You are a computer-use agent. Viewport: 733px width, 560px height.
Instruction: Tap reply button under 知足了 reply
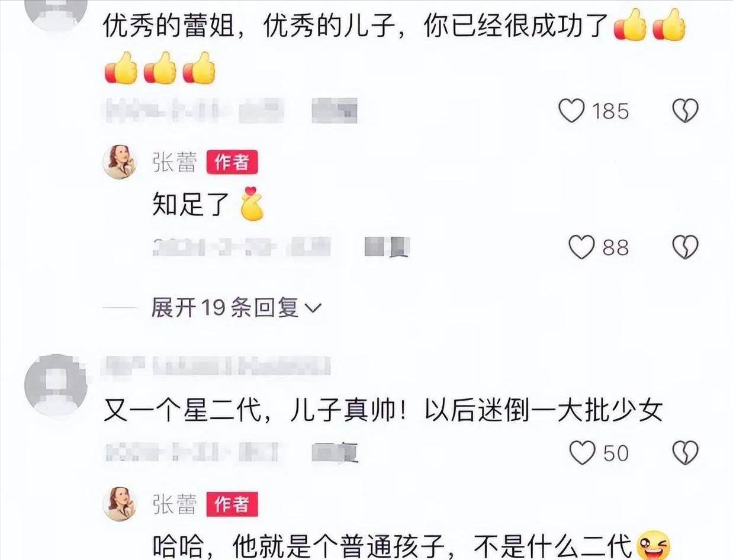387,247
